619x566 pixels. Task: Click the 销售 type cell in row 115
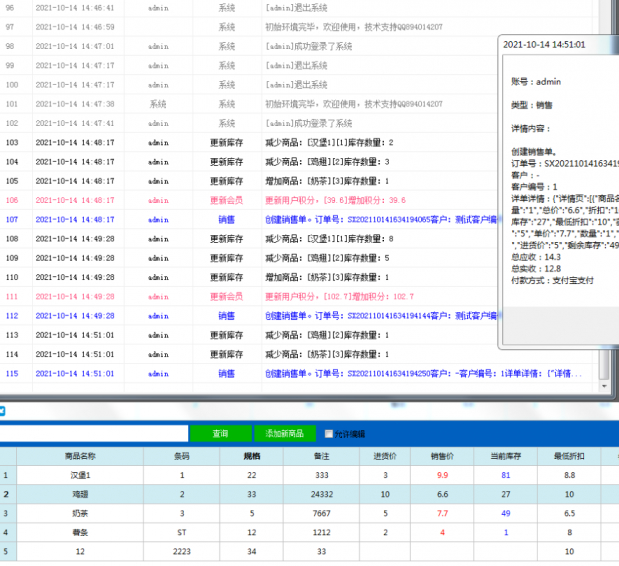click(227, 373)
